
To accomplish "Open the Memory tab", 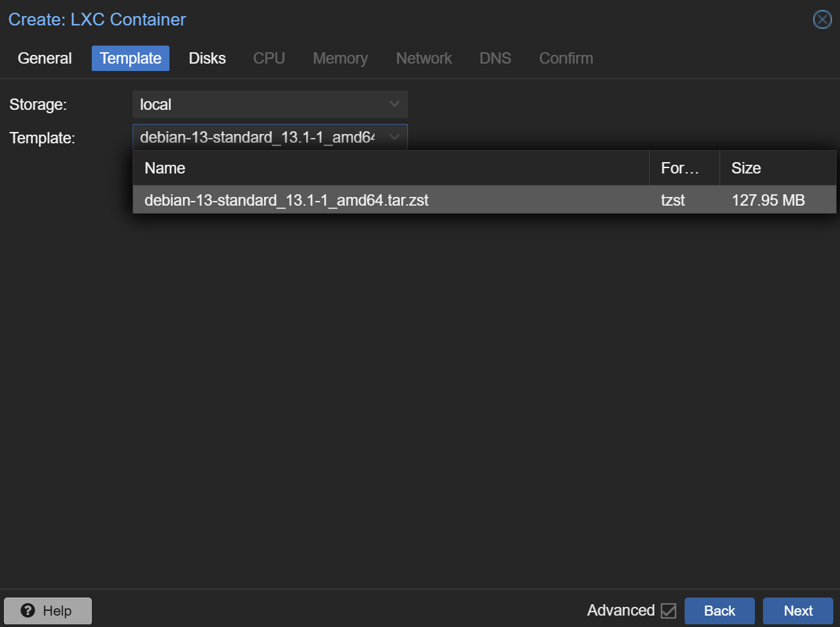I will click(340, 58).
